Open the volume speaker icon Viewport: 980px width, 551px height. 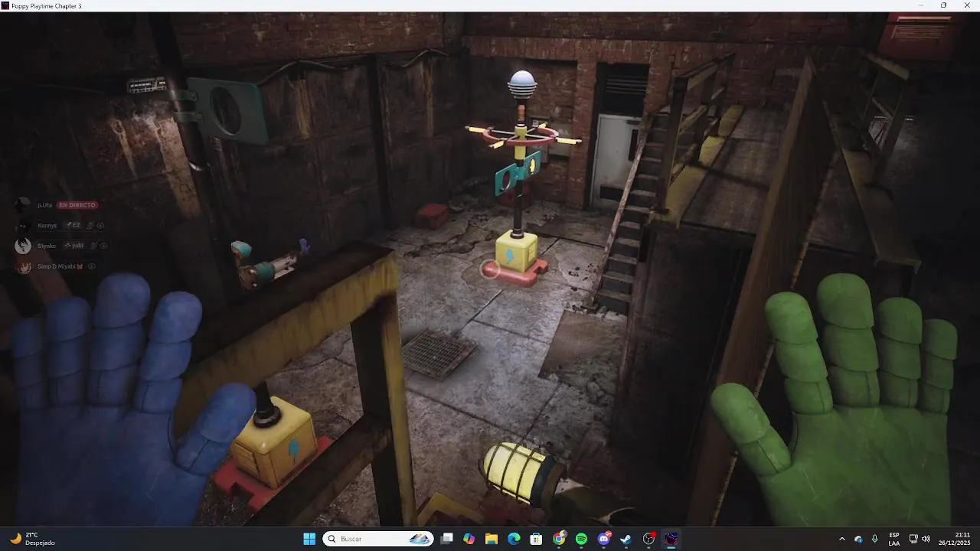(926, 539)
